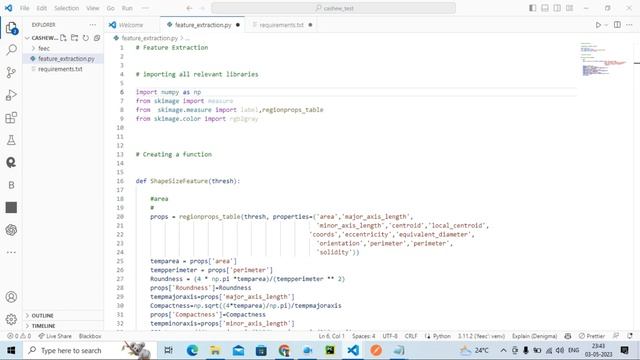Open errors and warnings in status bar
This screenshot has height=360, width=640.
[19, 336]
